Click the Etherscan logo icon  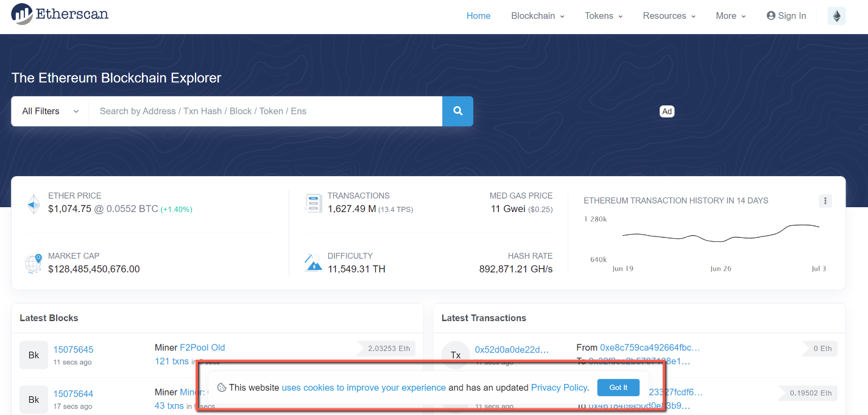click(x=23, y=14)
